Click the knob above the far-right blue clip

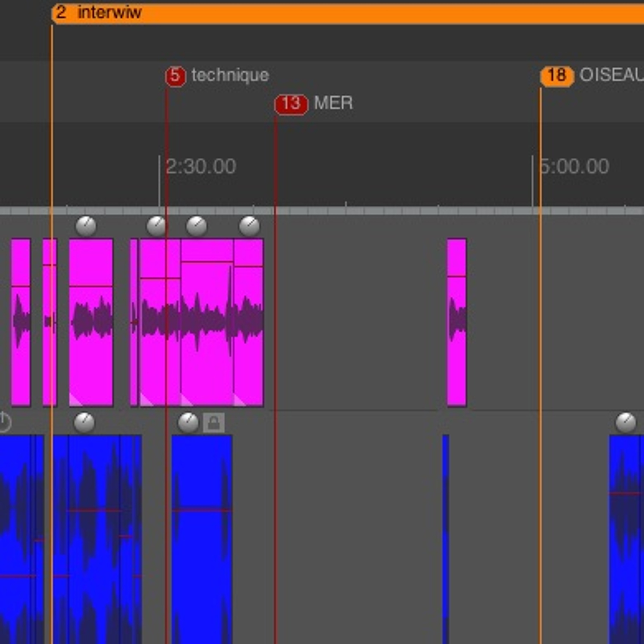tap(625, 422)
